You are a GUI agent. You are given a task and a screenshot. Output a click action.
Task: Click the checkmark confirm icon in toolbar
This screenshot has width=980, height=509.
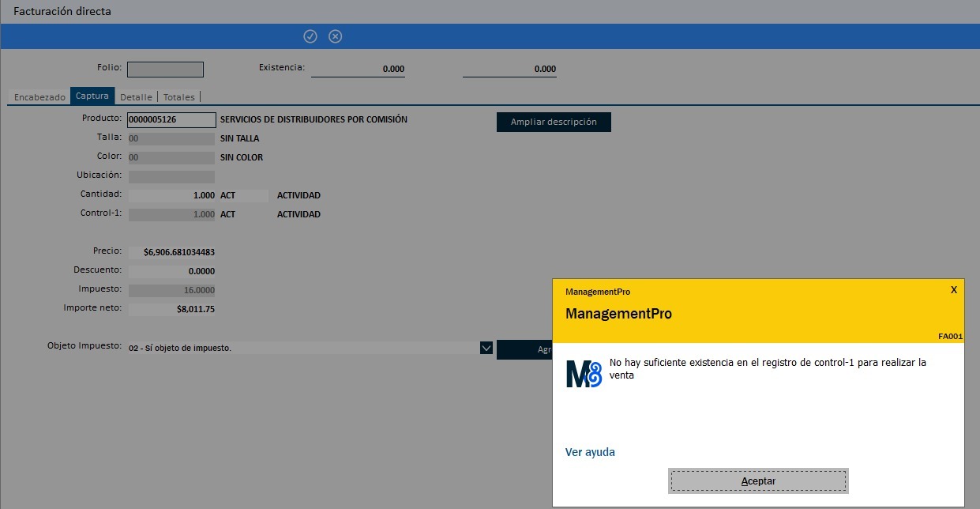coord(310,36)
